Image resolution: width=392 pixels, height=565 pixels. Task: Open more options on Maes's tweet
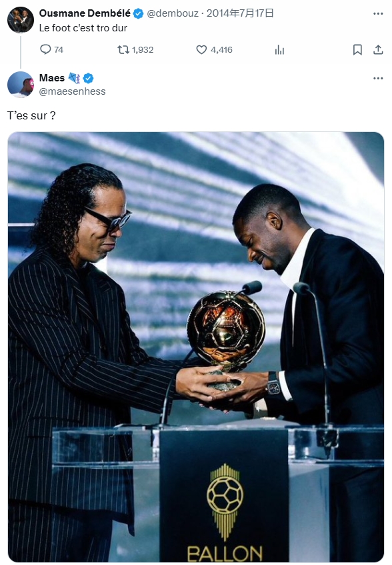tap(378, 78)
